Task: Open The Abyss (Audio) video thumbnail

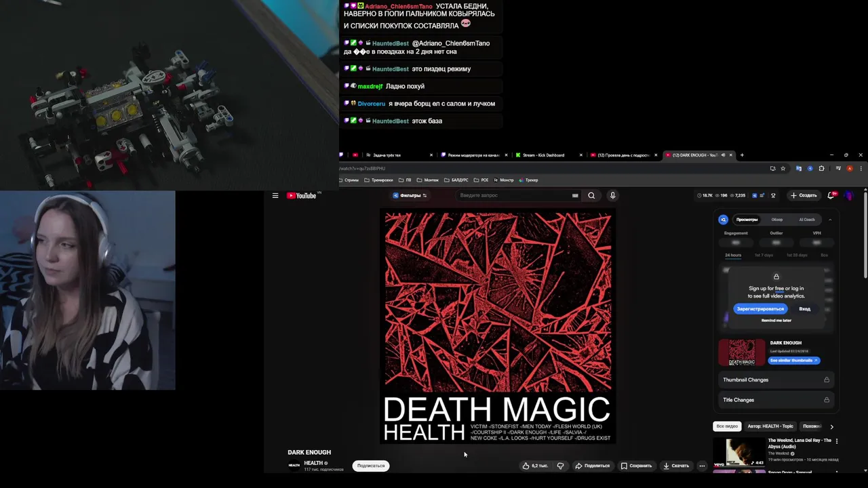Action: click(x=739, y=453)
